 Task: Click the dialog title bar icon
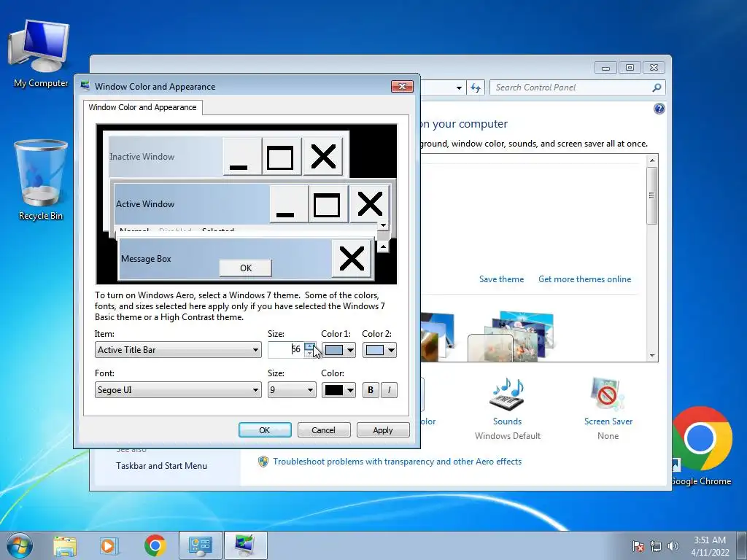click(x=86, y=86)
